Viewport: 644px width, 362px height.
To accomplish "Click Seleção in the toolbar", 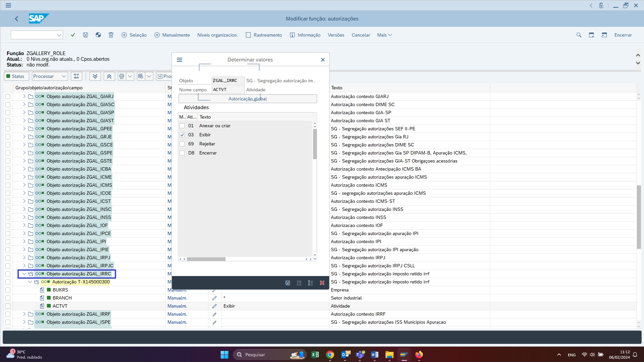I will pyautogui.click(x=134, y=35).
